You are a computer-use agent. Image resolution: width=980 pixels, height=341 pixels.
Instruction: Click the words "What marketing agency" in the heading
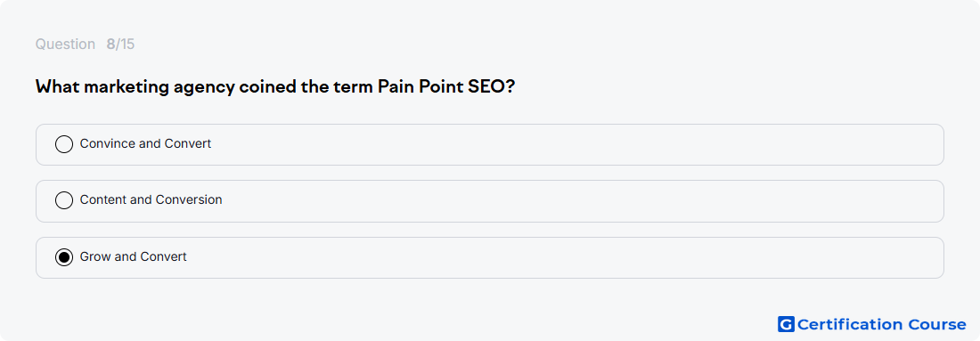point(135,87)
